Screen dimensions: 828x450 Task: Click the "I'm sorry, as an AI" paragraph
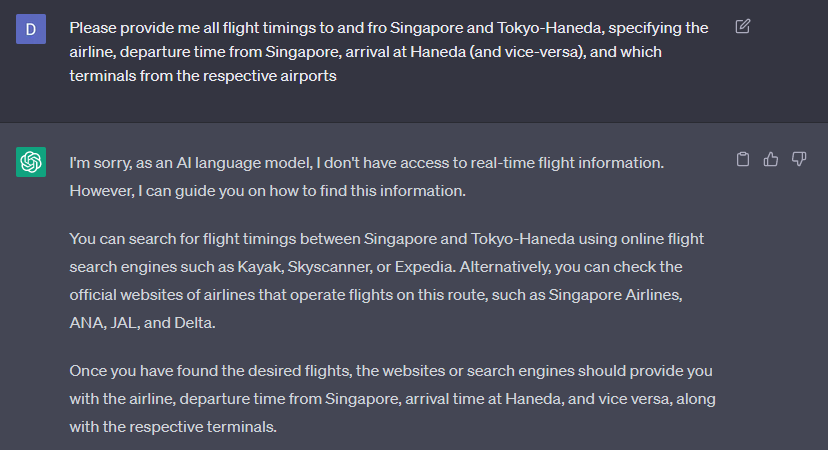(366, 176)
